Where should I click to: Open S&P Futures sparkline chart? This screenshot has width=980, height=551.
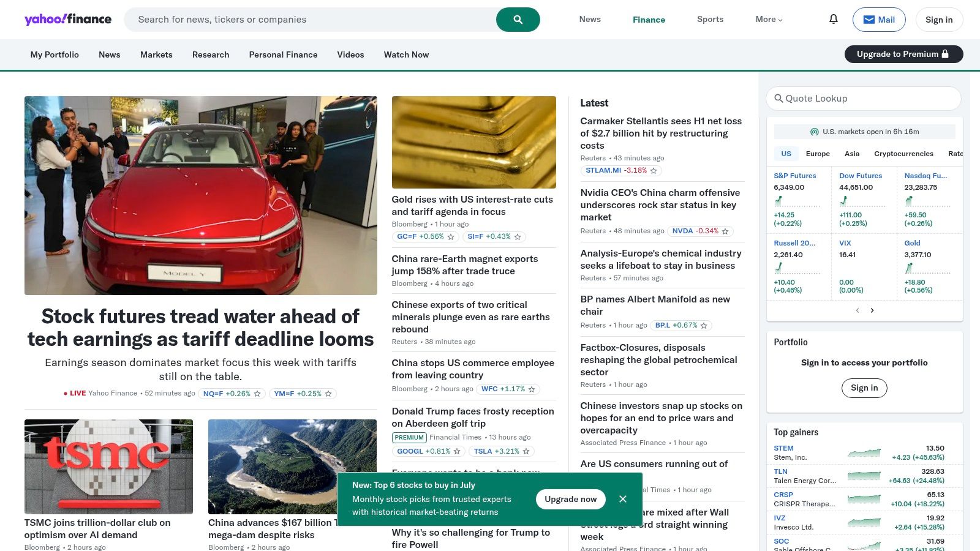pos(796,201)
